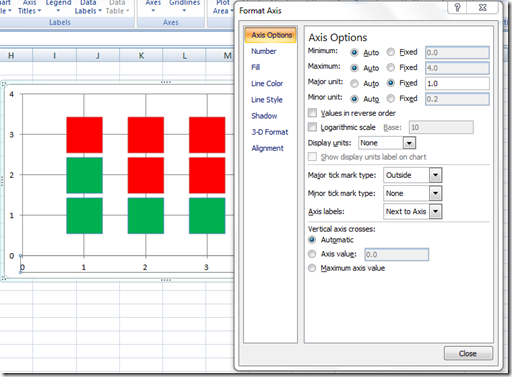
Task: Click the horizontal axis label 2 on chart
Action: click(x=145, y=267)
